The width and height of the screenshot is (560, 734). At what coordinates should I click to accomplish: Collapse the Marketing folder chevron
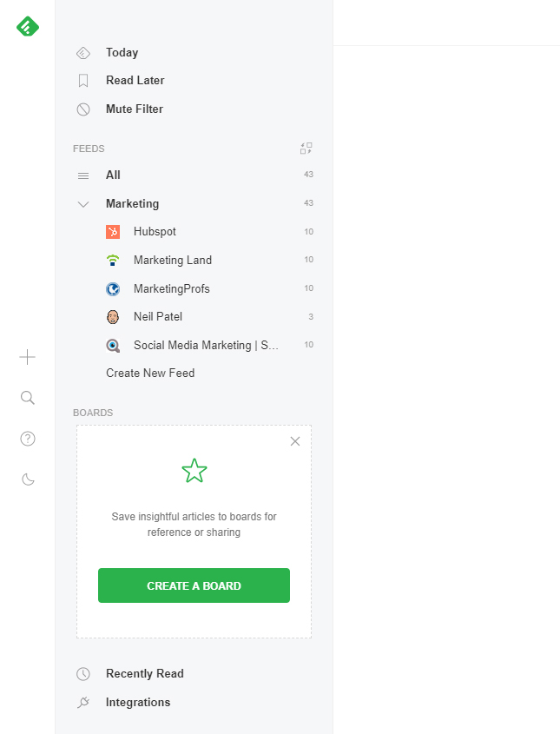83,204
